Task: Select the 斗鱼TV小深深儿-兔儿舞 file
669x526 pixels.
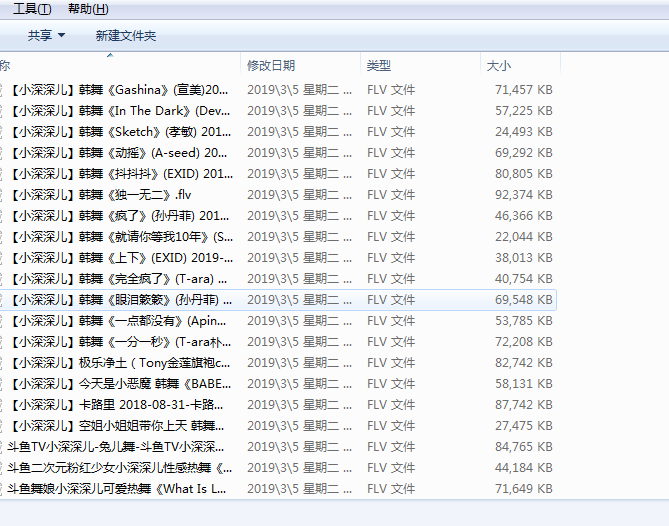Action: click(118, 447)
